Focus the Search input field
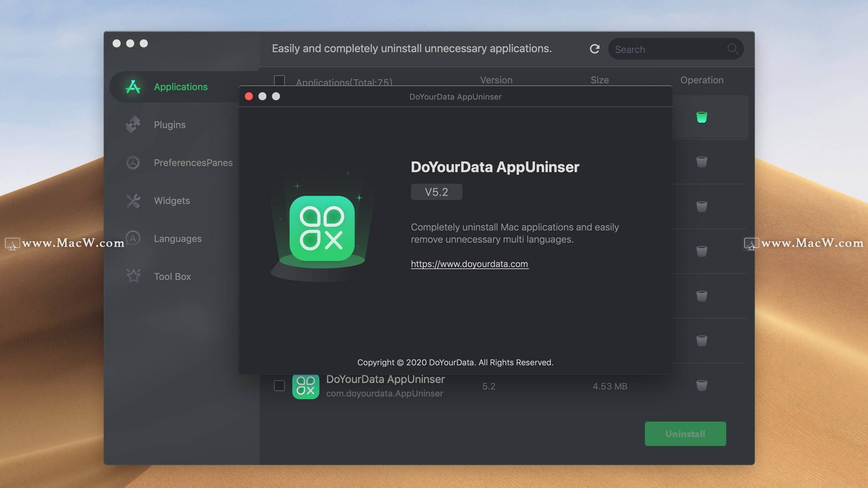 [676, 49]
